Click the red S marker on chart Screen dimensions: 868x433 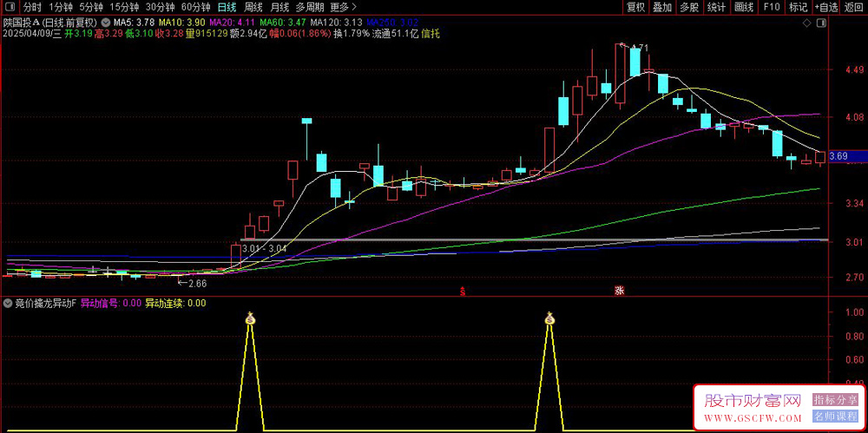click(463, 292)
